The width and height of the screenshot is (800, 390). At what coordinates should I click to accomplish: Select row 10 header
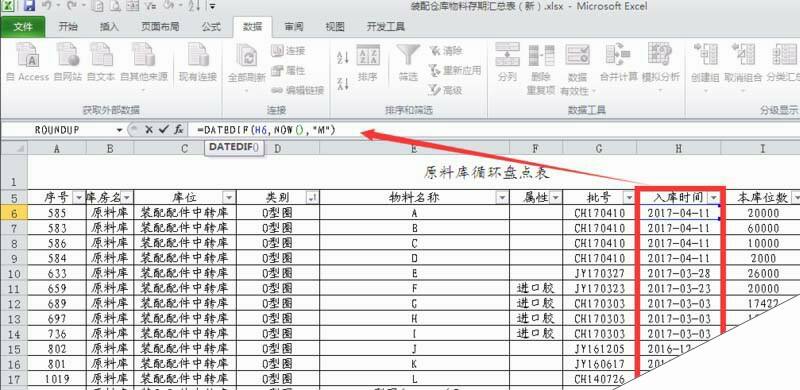click(14, 273)
